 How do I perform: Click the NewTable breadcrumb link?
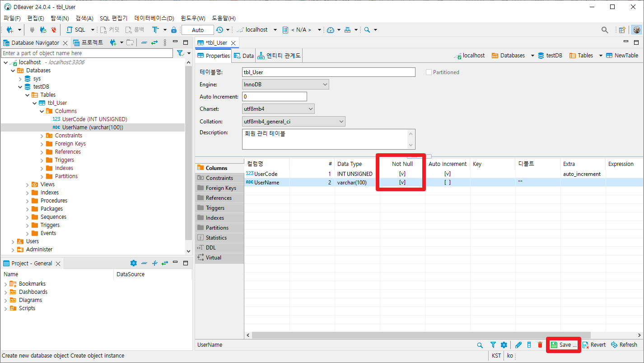tap(622, 56)
